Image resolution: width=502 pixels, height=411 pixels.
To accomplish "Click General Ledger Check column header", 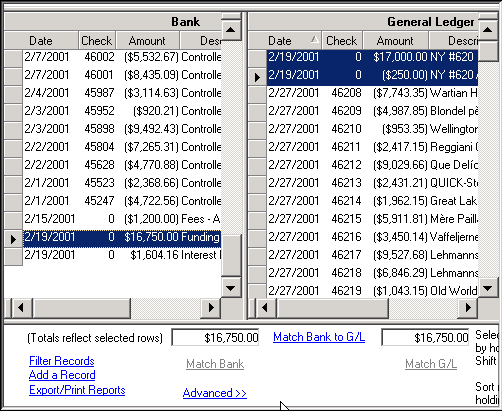I will (342, 41).
